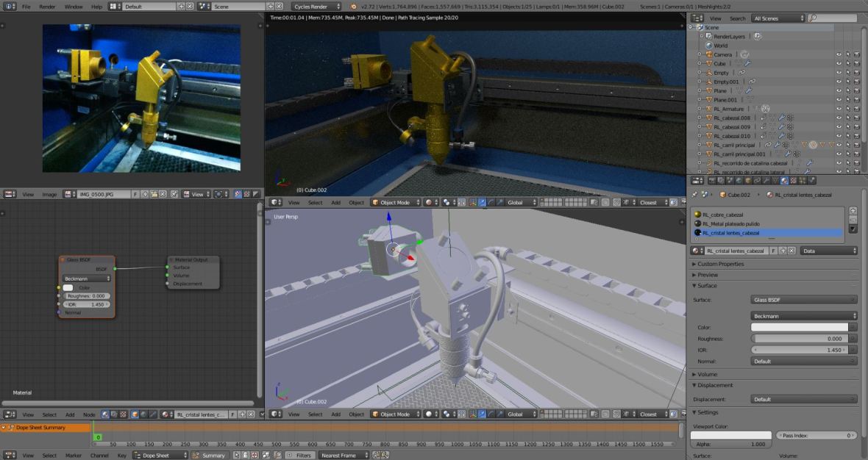
Task: Click the plus button to add material slot
Action: click(x=853, y=211)
